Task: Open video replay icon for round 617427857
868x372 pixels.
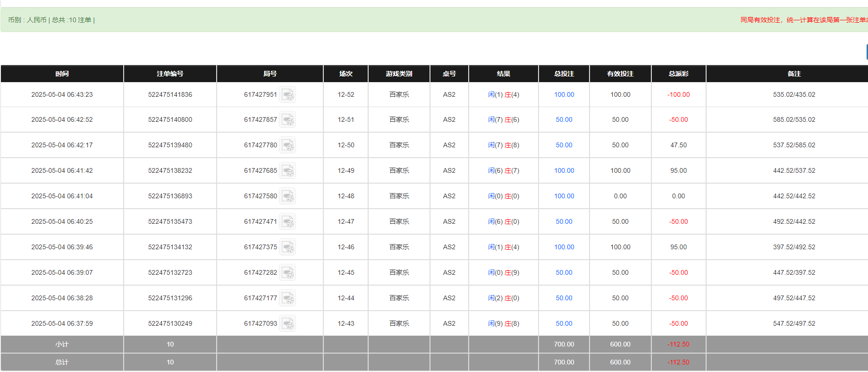Action: [x=287, y=120]
